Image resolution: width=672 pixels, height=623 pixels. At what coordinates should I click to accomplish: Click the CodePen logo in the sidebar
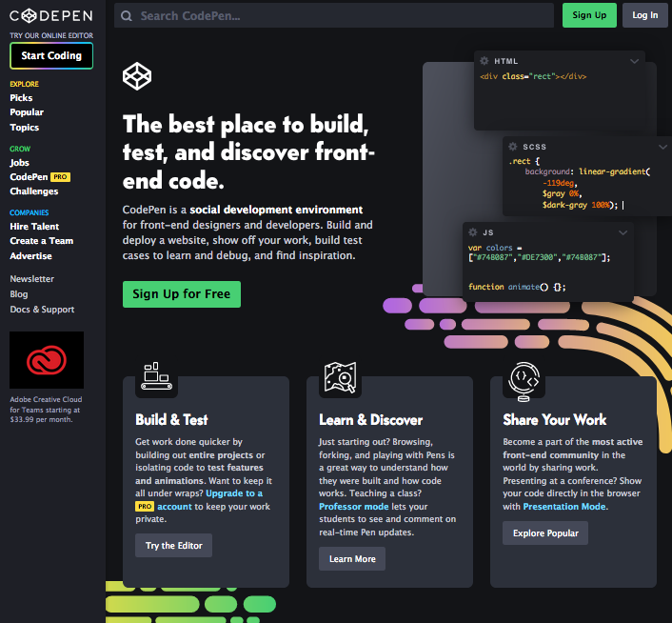[x=51, y=16]
